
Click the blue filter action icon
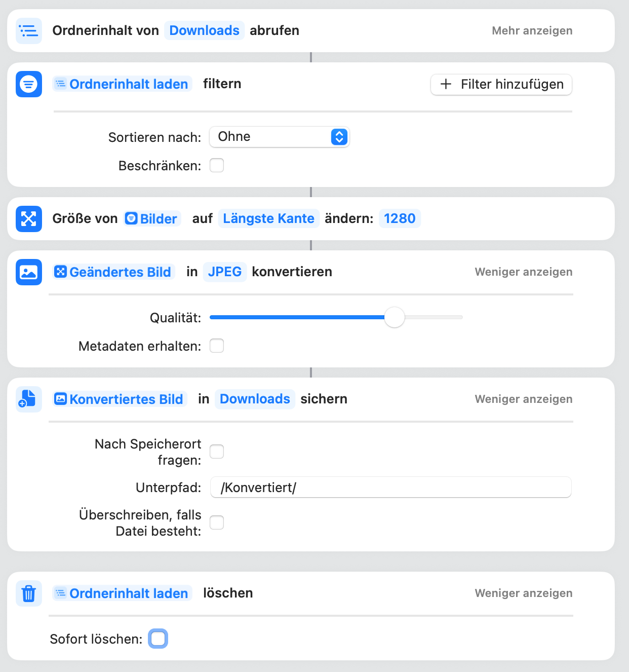tap(29, 84)
